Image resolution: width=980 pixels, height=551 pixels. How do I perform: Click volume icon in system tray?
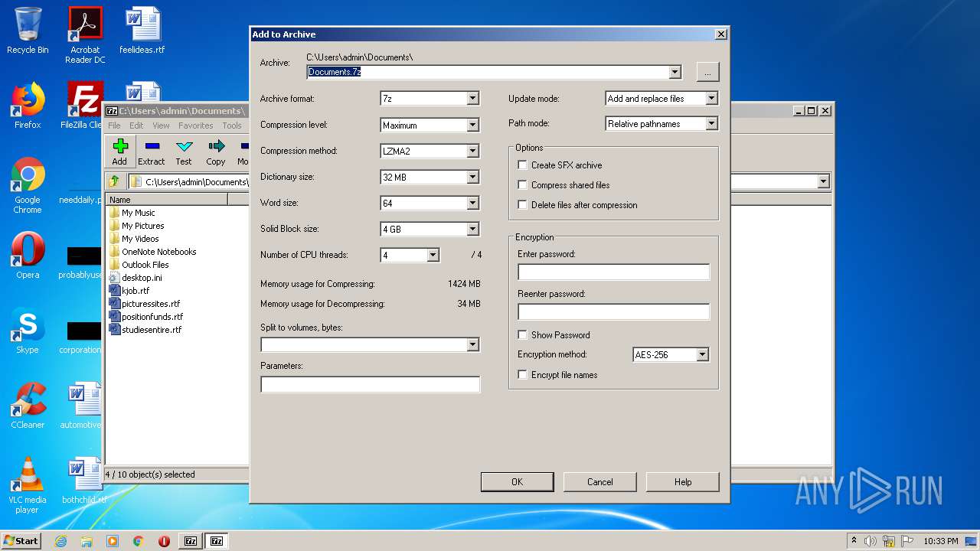click(870, 541)
